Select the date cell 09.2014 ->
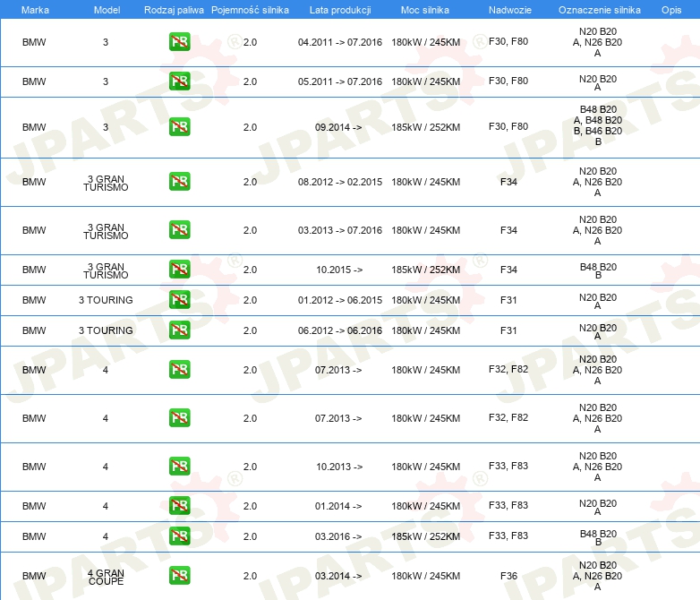Viewport: 700px width, 600px height. point(338,127)
